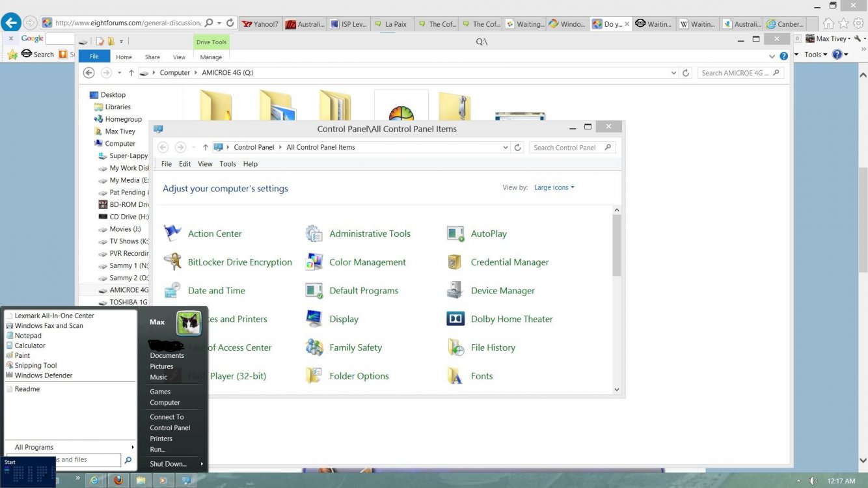Open Control Panel Tools menu
This screenshot has height=488, width=868.
[228, 164]
